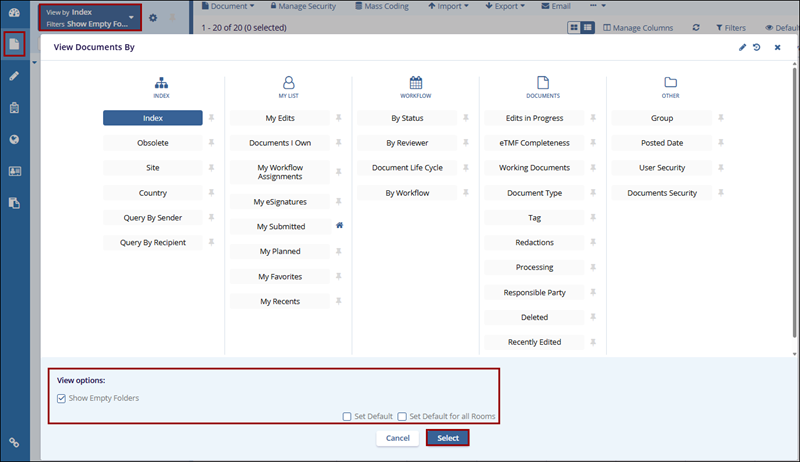The height and width of the screenshot is (462, 800).
Task: Enable Set Default for all Rooms
Action: click(x=402, y=416)
